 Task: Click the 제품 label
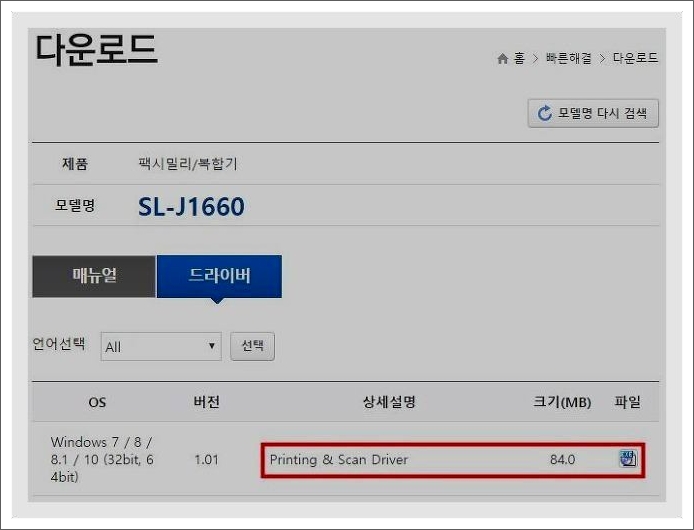click(x=75, y=164)
